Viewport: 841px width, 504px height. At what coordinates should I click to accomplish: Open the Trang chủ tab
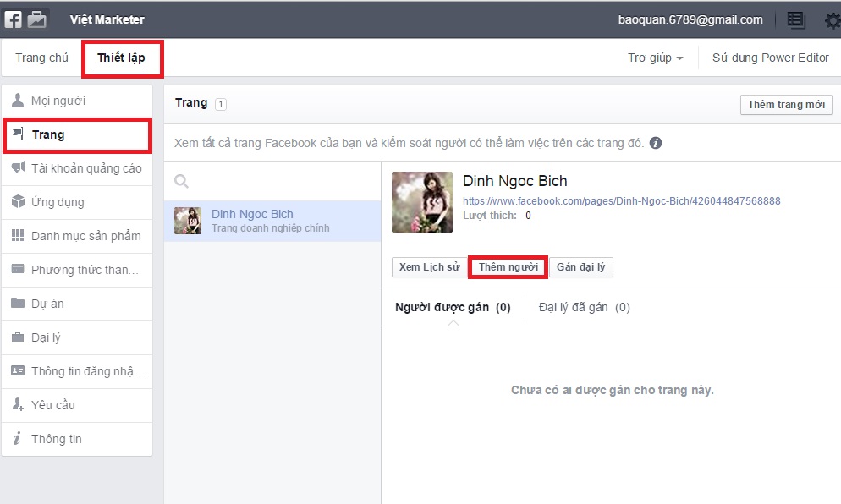tap(41, 58)
